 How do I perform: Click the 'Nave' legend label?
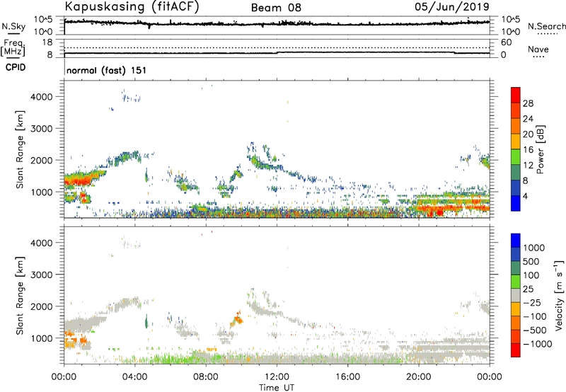(538, 50)
